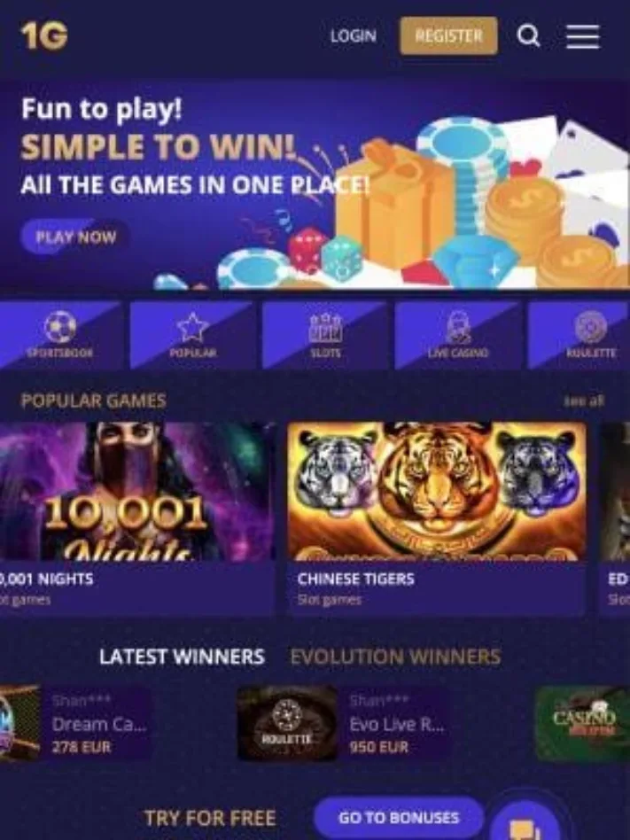Open the Live Casino dealer icon
The width and height of the screenshot is (630, 840).
[x=458, y=327]
